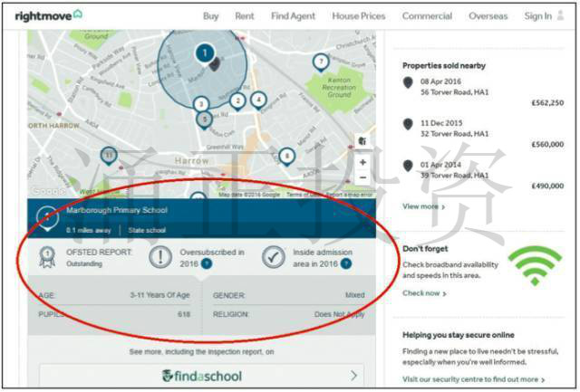Open sold listing 39 Torver Road, HA1
Viewport: 580px width, 392px height.
click(454, 175)
